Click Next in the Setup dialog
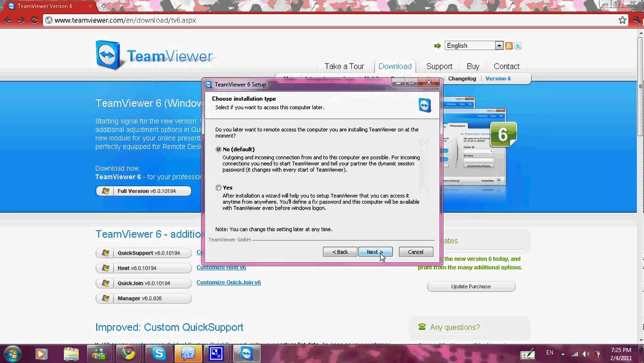 pyautogui.click(x=375, y=252)
